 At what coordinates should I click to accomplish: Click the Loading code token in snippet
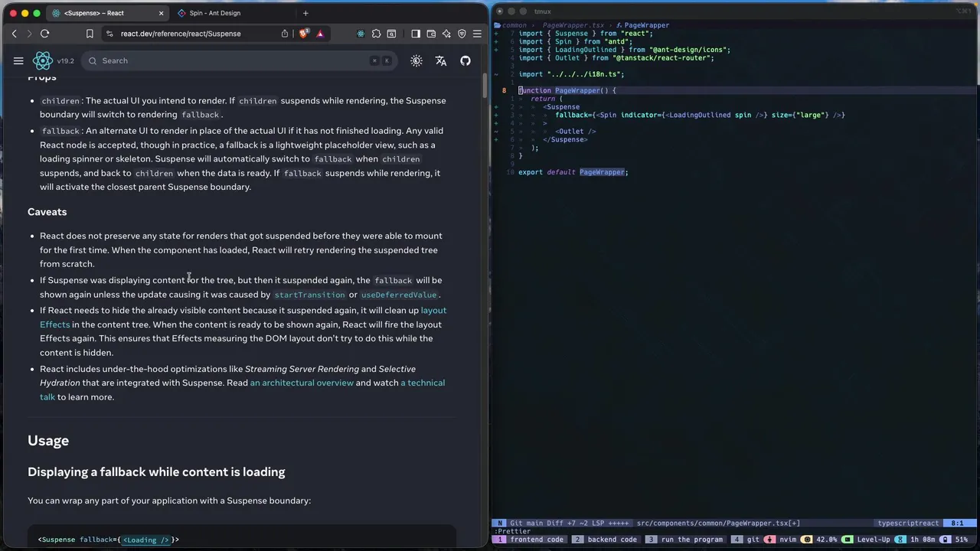[145, 540]
